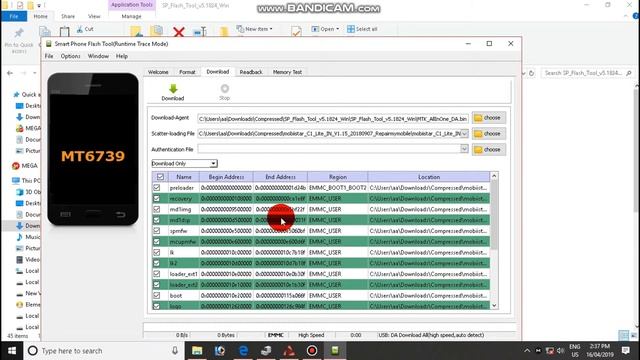Uncheck the lk partition checkbox
The height and width of the screenshot is (360, 640).
(157, 253)
